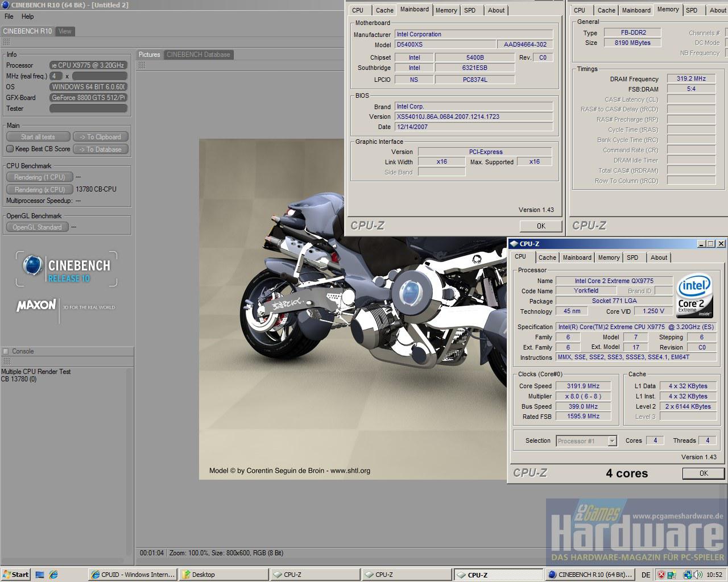Click the GFX-Board field
The width and height of the screenshot is (728, 582).
pos(88,98)
